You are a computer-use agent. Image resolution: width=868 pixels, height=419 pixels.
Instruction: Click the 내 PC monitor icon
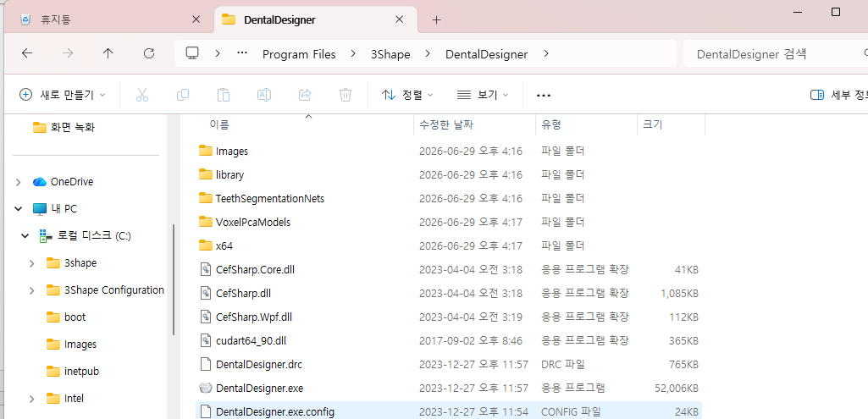pyautogui.click(x=39, y=209)
